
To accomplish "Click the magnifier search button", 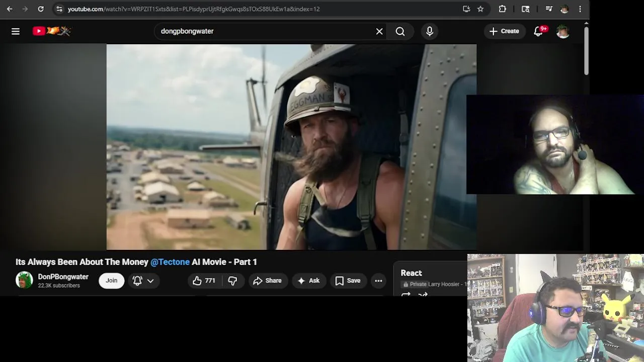I will coord(400,31).
